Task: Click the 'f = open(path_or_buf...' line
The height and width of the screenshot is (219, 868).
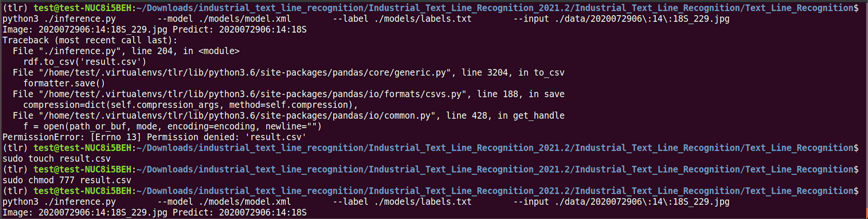Action: point(172,127)
